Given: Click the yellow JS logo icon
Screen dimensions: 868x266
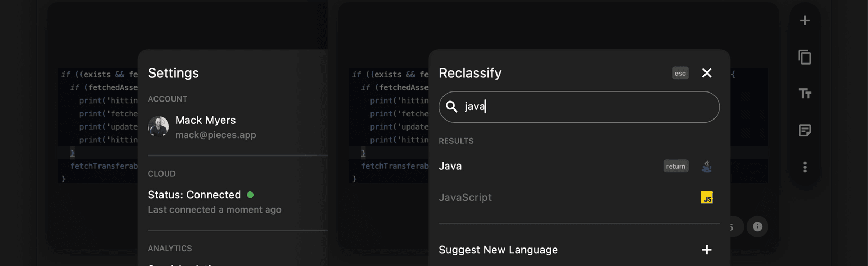Looking at the screenshot, I should pyautogui.click(x=707, y=197).
